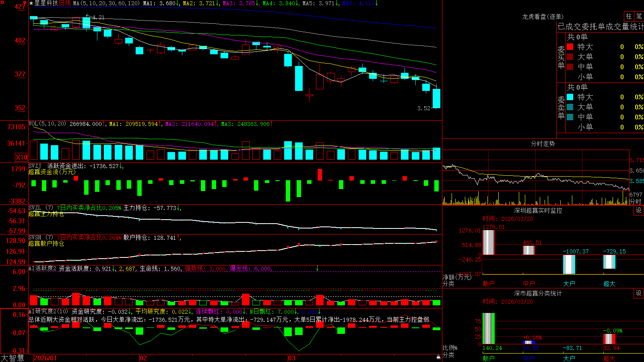
Task: Click the 超赢主力持仓 indicator label
Action: coord(46,214)
